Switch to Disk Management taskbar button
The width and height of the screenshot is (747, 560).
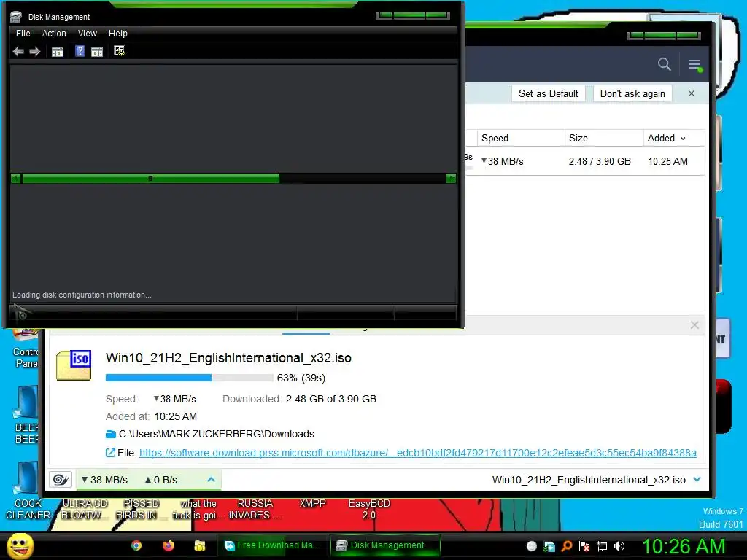[x=385, y=545]
